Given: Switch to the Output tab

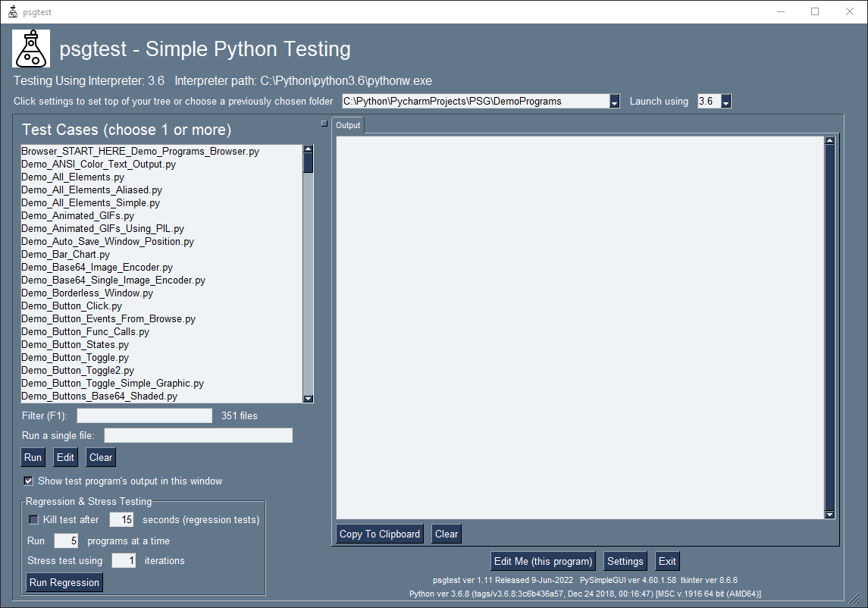Looking at the screenshot, I should (348, 125).
